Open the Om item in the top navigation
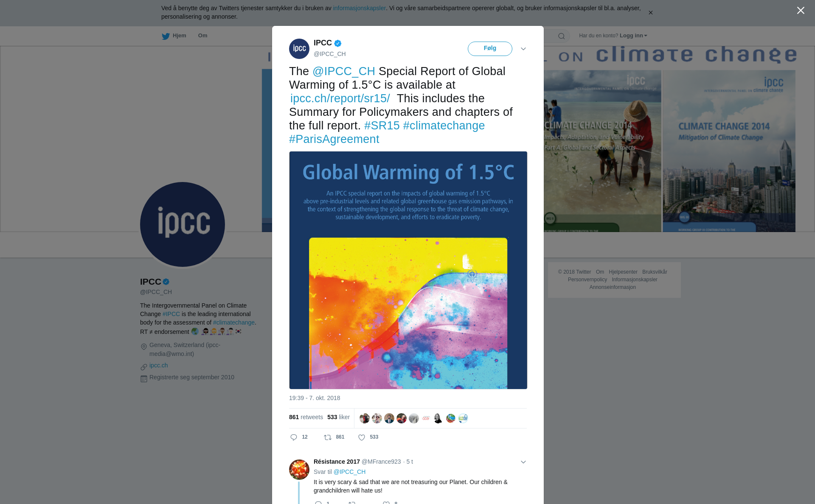 click(202, 36)
